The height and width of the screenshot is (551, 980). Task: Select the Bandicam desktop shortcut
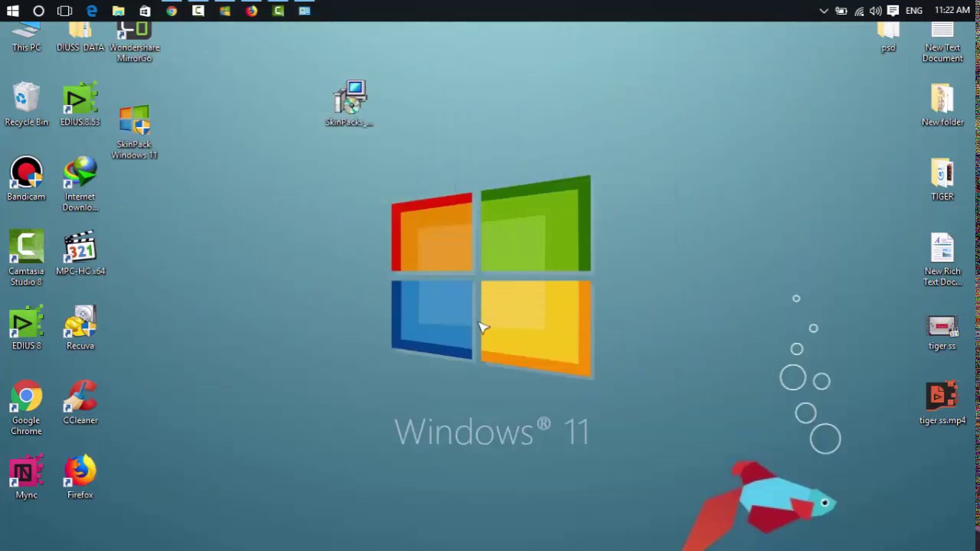click(26, 180)
